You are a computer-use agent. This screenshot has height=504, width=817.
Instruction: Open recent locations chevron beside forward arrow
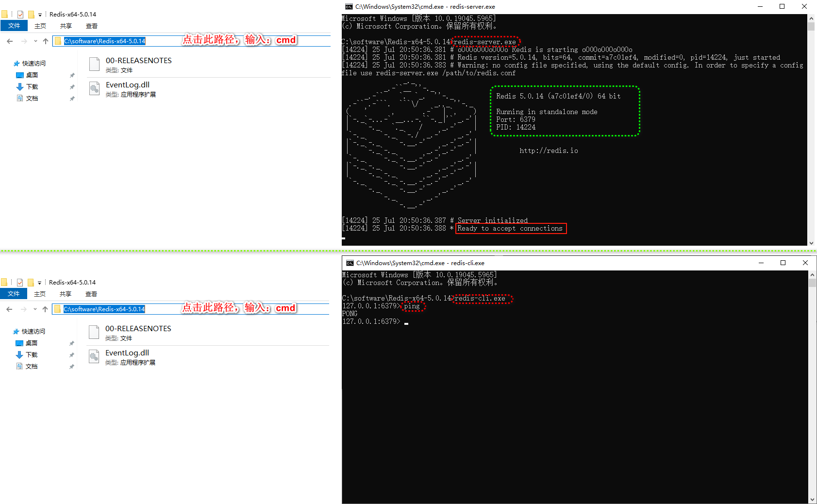(35, 41)
